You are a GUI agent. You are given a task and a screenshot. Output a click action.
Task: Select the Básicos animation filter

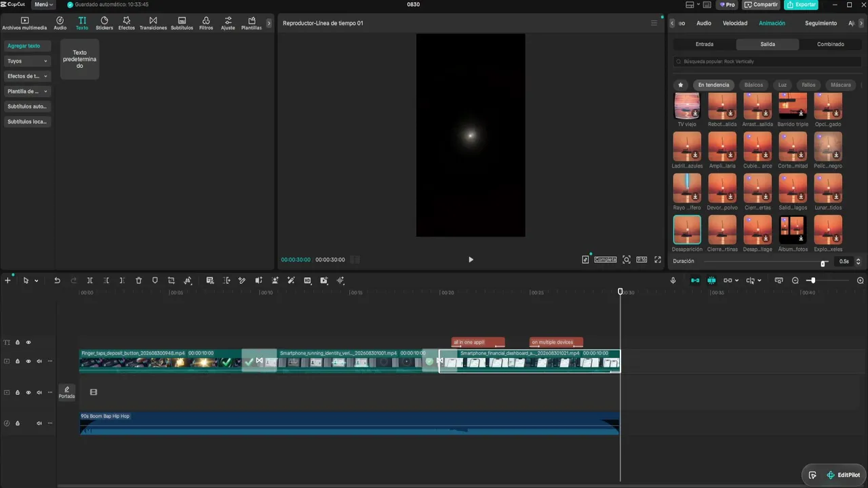753,85
